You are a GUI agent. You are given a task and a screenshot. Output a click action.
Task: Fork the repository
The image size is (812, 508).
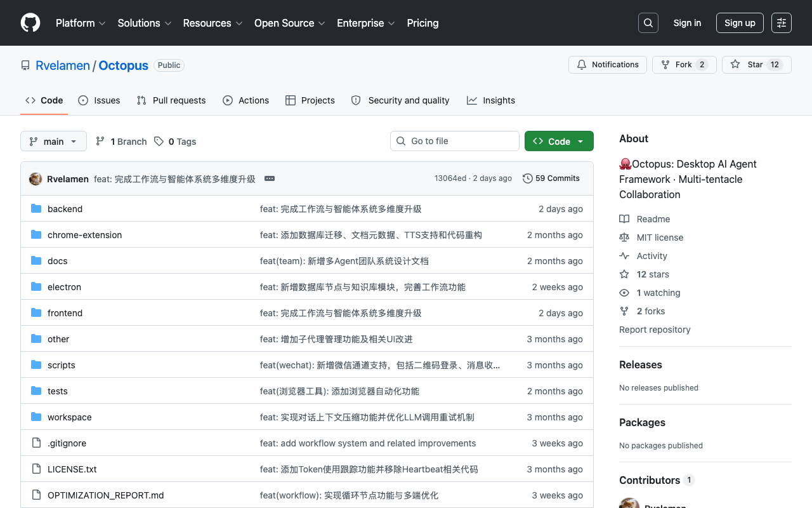[x=684, y=65]
